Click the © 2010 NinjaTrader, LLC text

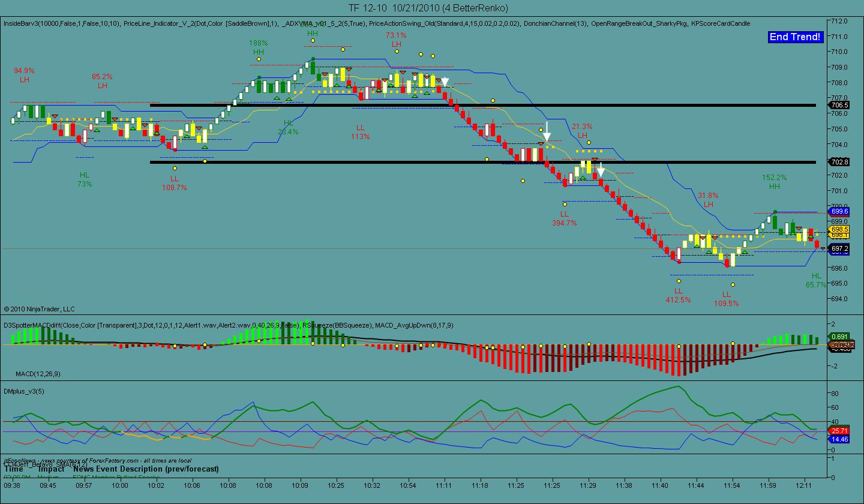click(40, 309)
